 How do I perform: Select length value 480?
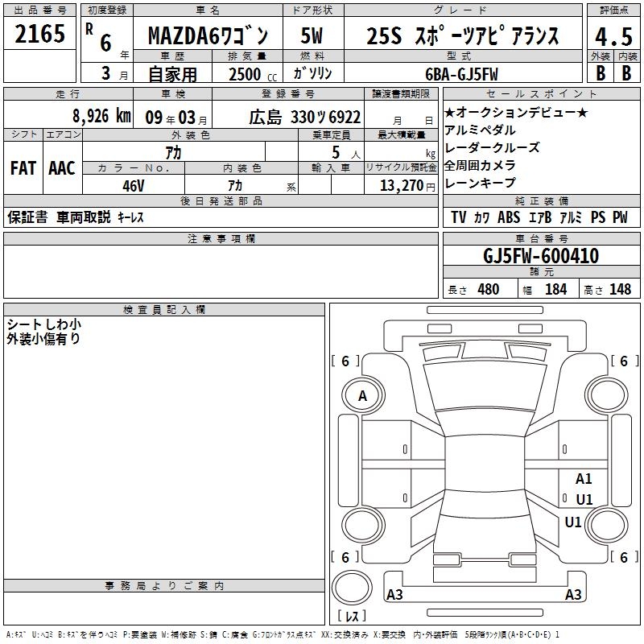489,290
